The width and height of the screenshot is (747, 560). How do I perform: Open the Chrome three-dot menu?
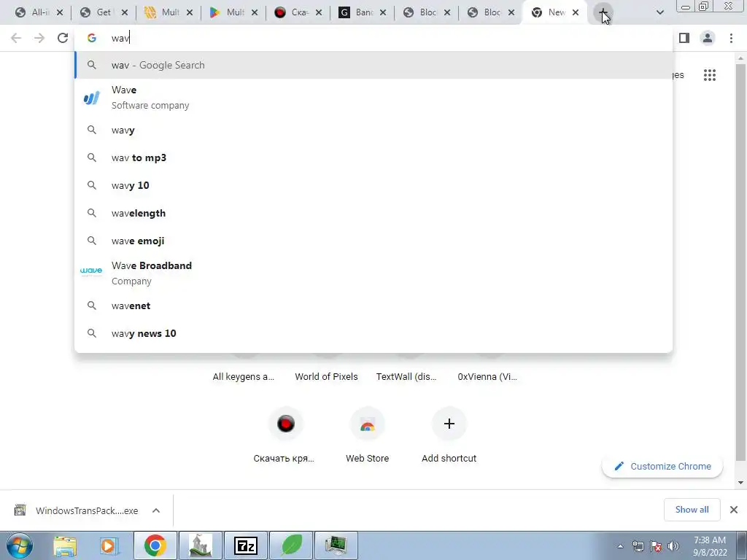731,38
